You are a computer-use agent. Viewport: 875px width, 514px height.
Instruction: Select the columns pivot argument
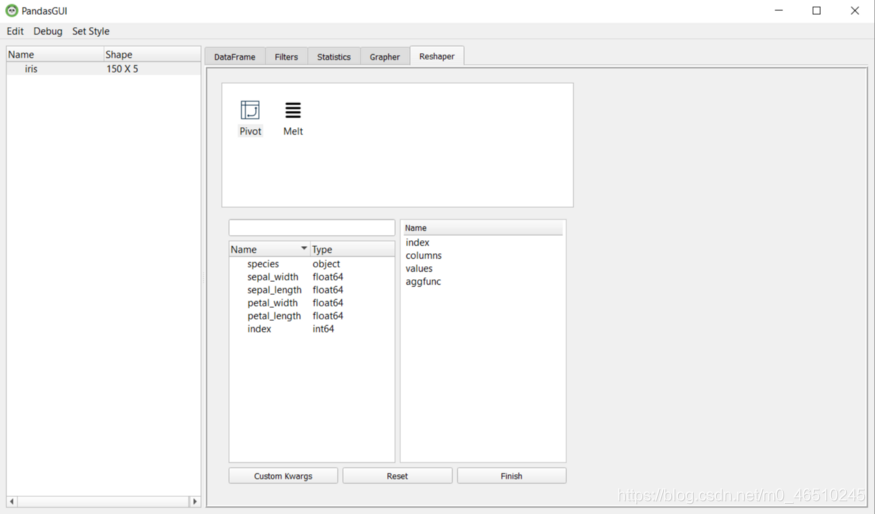424,256
